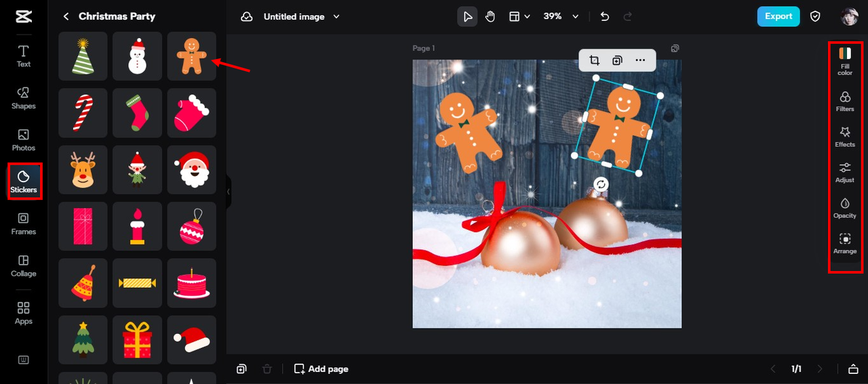This screenshot has height=384, width=868.
Task: Open the Collage panel
Action: (24, 266)
